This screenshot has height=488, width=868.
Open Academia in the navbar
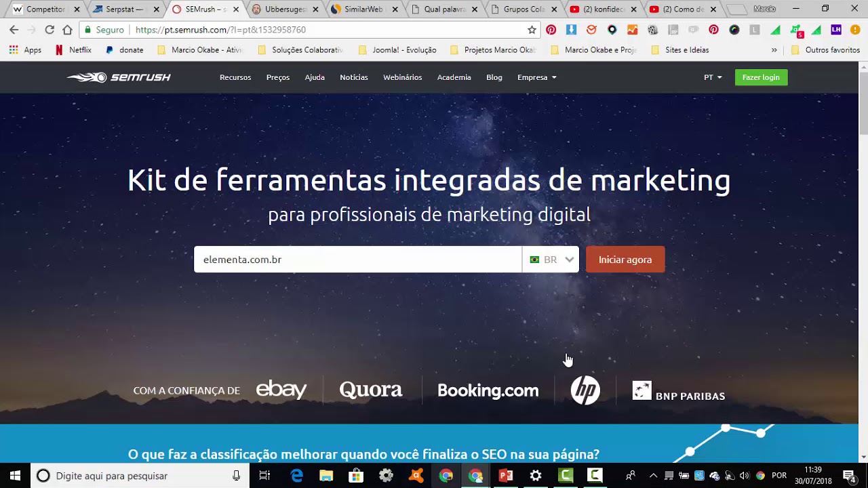(x=454, y=77)
